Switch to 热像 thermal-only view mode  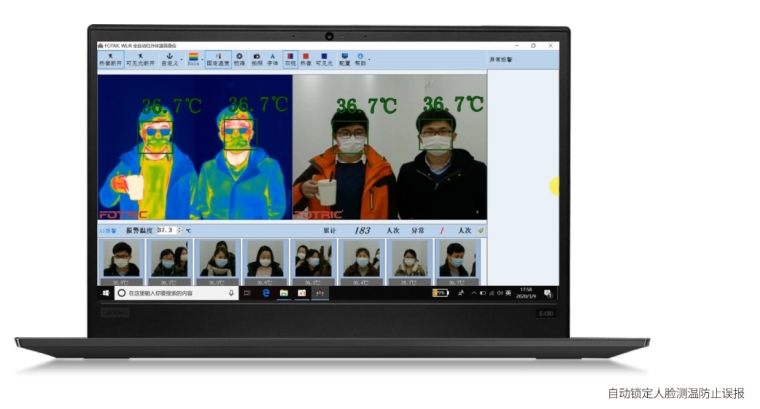click(x=306, y=59)
